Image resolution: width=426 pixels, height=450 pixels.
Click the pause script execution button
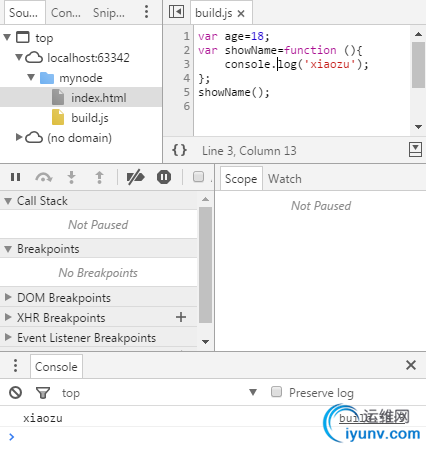(15, 177)
